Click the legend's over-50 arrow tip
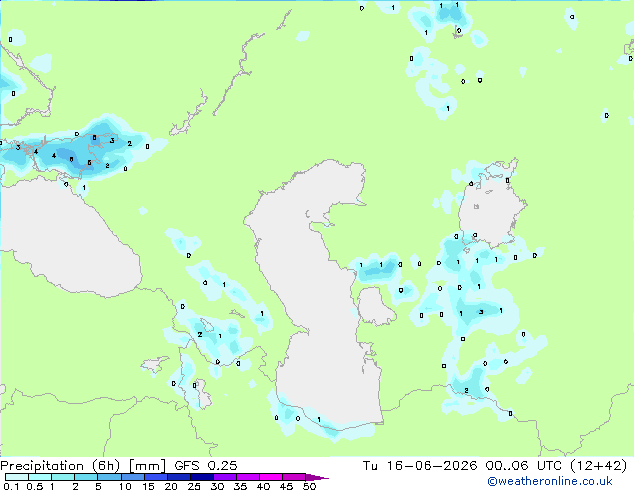Screen dimensions: 634x490 tap(317, 477)
